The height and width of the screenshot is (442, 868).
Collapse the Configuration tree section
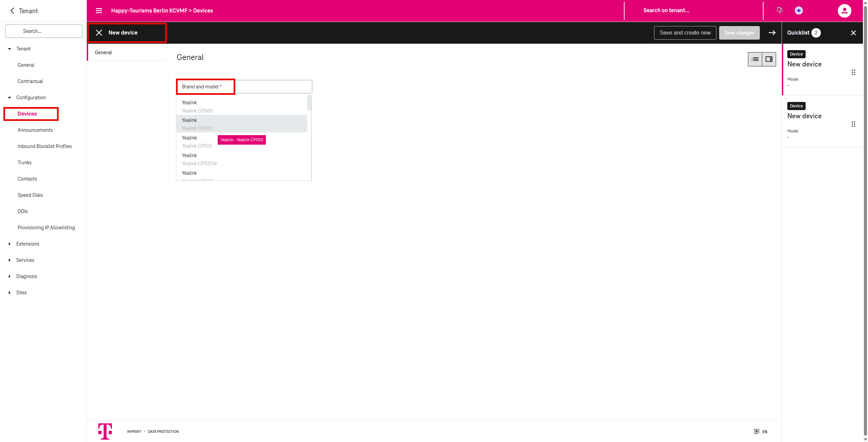click(x=9, y=98)
